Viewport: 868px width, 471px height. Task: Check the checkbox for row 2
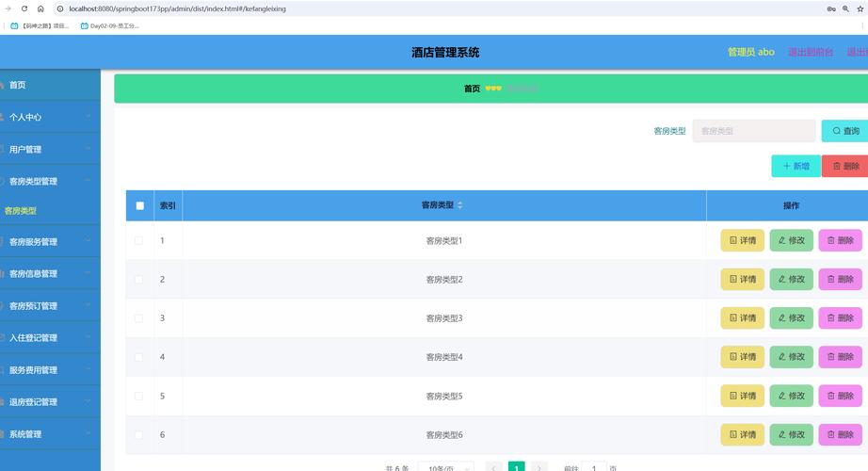point(139,280)
